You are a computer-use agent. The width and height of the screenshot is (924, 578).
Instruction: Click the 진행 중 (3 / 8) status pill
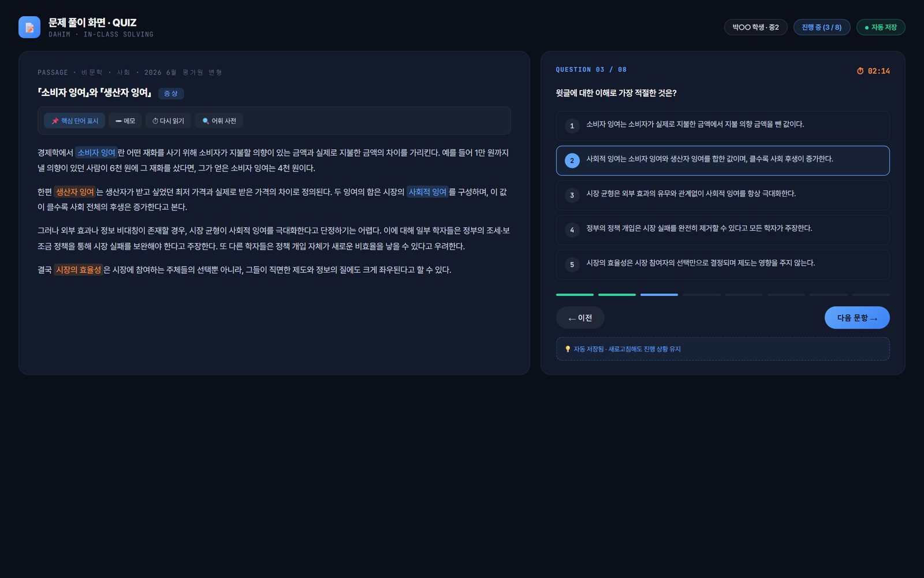(821, 27)
